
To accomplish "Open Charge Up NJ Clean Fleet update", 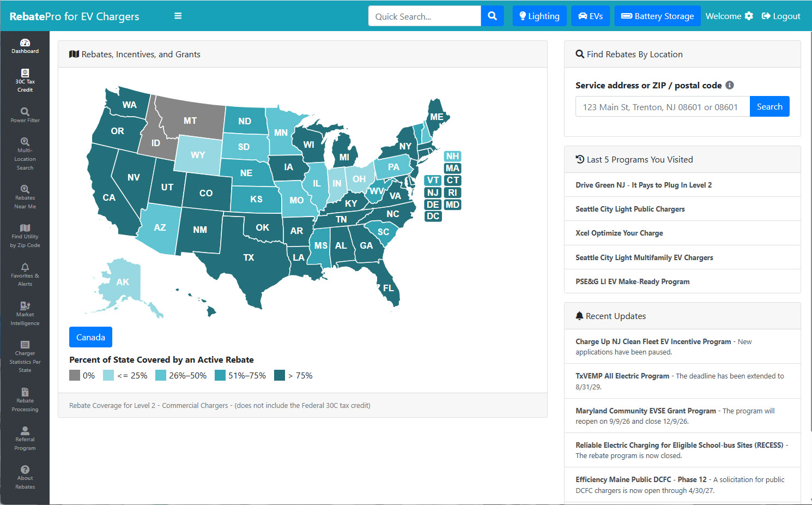I will [653, 341].
